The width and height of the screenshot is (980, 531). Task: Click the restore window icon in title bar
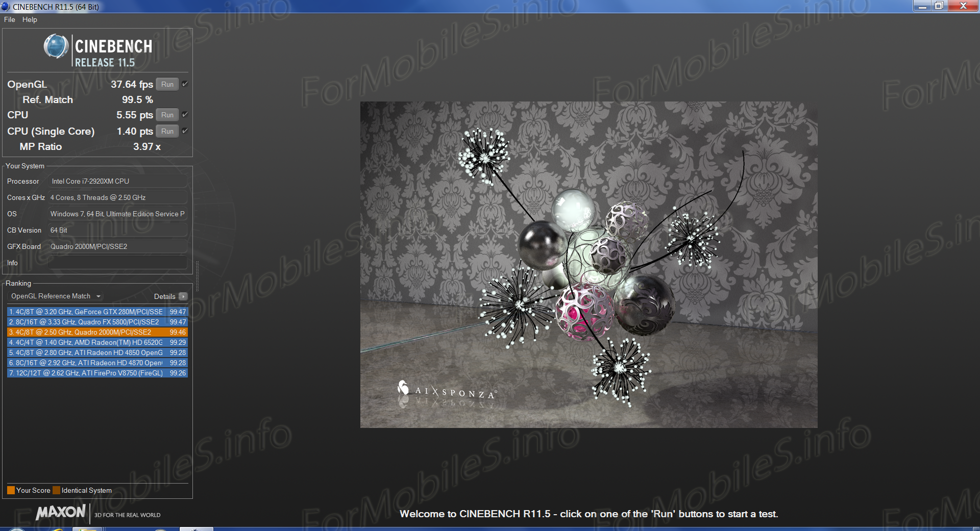point(939,6)
